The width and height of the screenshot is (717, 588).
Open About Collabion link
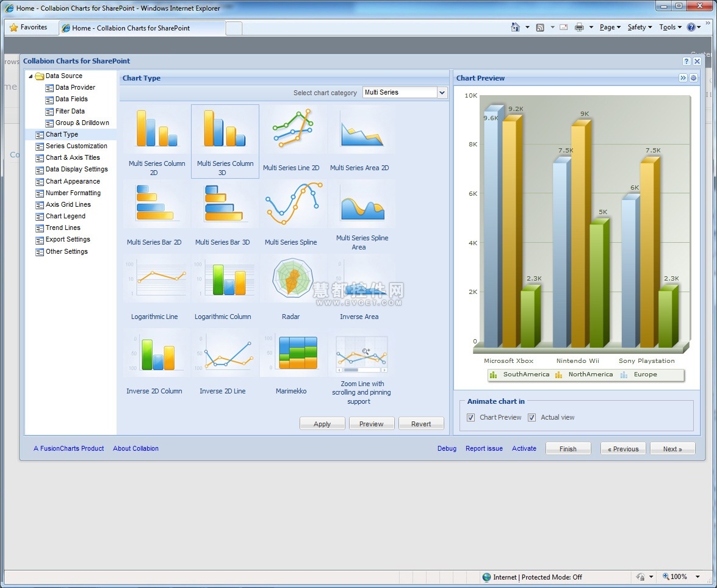click(x=136, y=448)
